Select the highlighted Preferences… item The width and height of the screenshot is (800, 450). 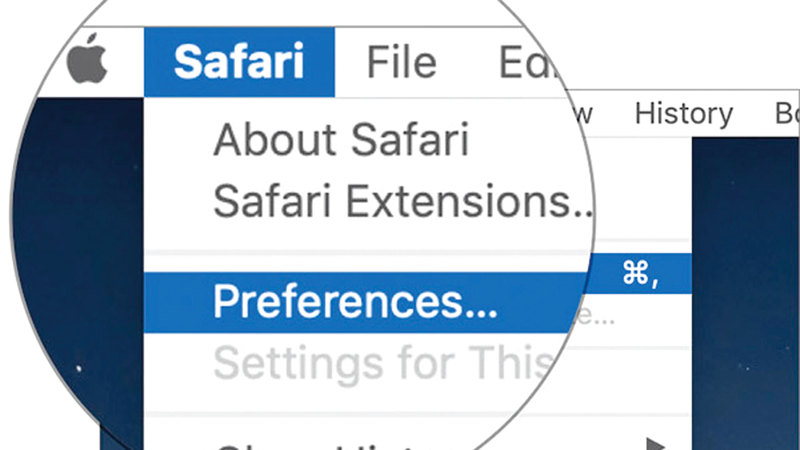coord(355,299)
